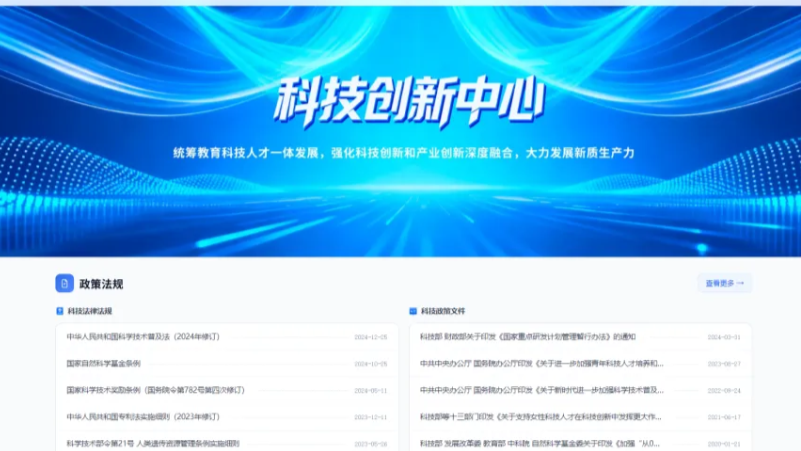This screenshot has height=451, width=801.
Task: Open the 加强青年科技人才培养 policy document
Action: pyautogui.click(x=541, y=363)
